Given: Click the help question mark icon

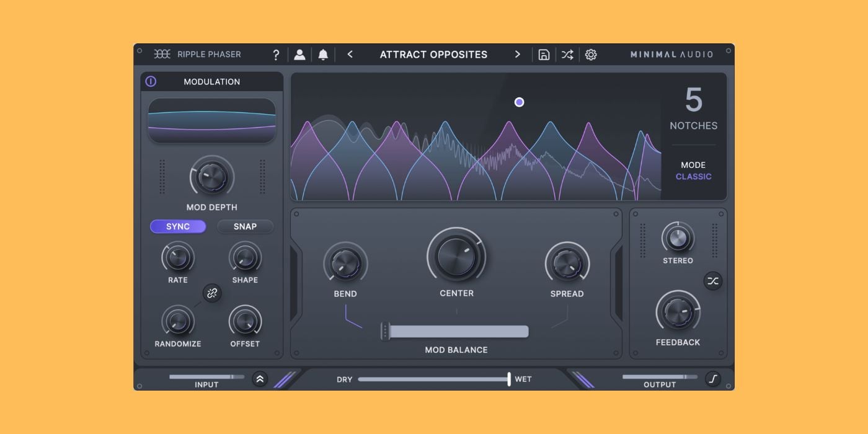Looking at the screenshot, I should 276,55.
